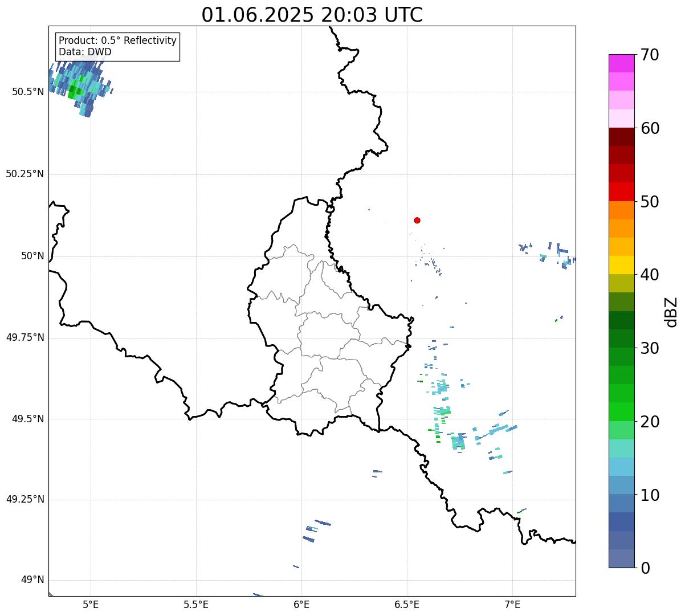Click the title "01.06.2025 20:03 UTC"
This screenshot has width=685, height=616.
pyautogui.click(x=312, y=15)
